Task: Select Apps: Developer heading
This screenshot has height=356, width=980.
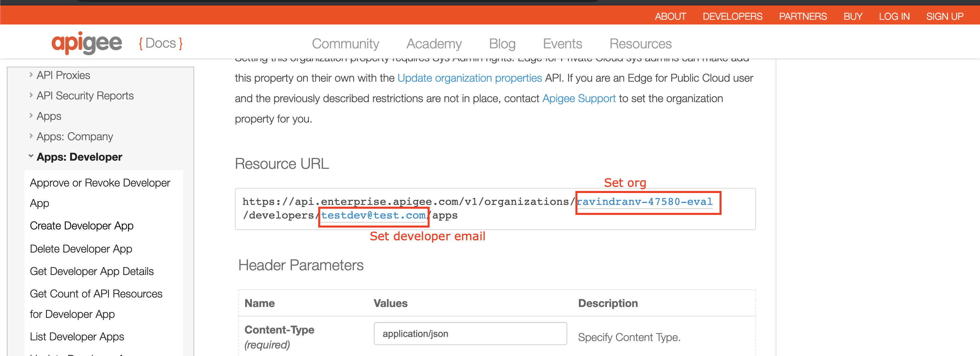Action: pyautogui.click(x=79, y=157)
